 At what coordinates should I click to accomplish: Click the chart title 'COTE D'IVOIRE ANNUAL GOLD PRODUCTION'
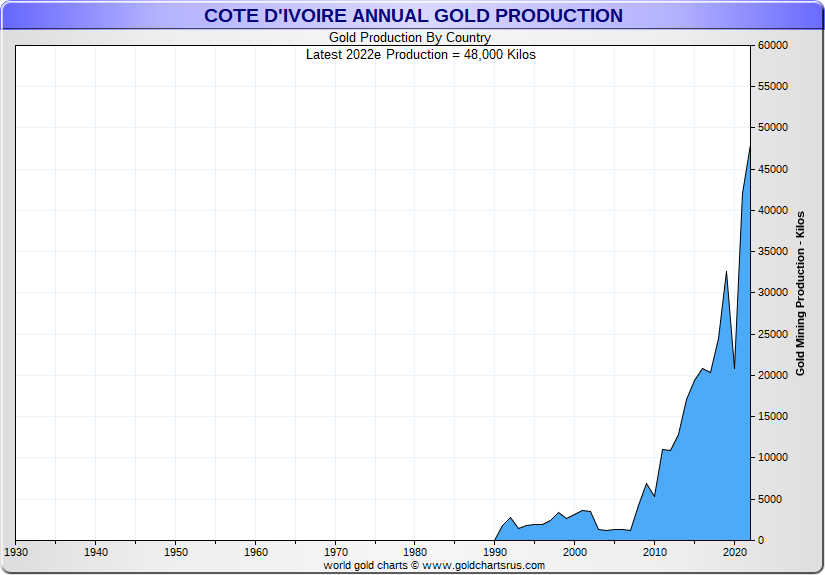click(413, 16)
